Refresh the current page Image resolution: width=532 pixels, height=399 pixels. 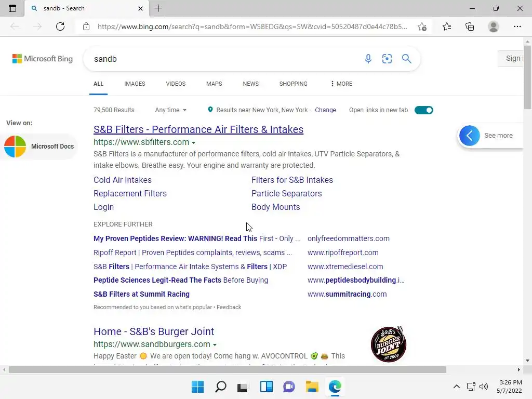[60, 26]
